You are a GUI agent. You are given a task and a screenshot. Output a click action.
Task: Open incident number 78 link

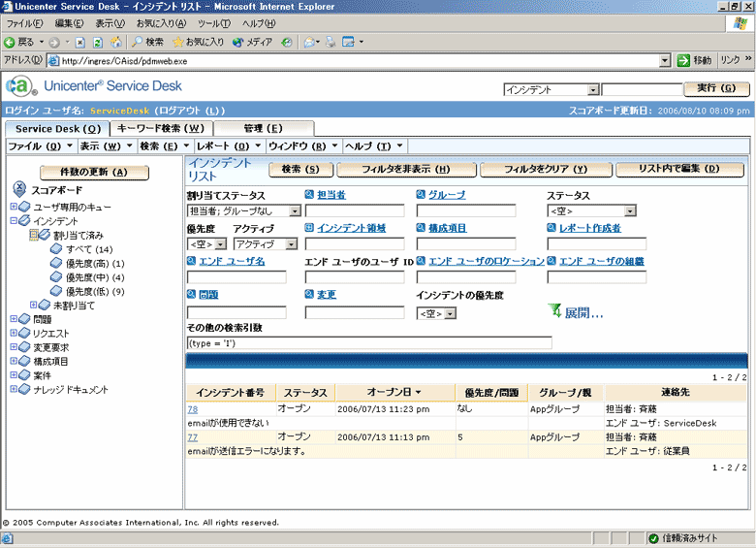click(192, 409)
